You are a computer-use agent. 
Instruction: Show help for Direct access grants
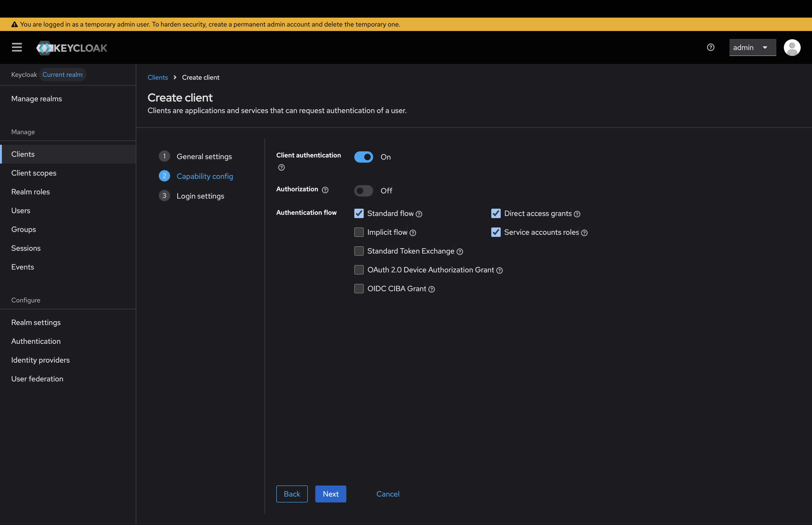pos(577,214)
